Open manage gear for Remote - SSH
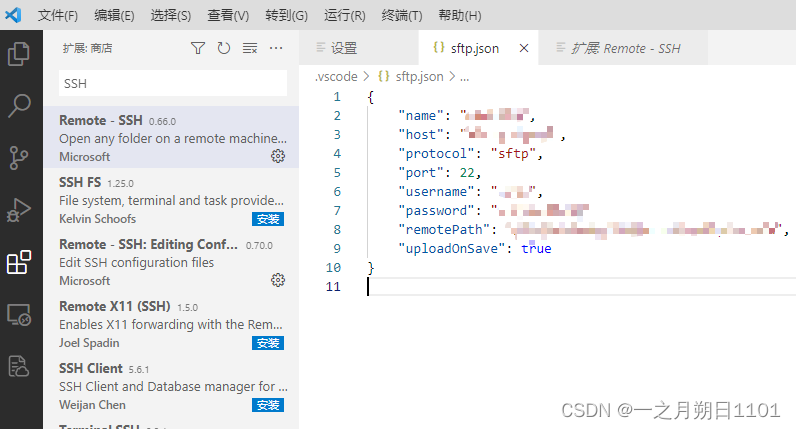Screen dimensions: 796x429 pyautogui.click(x=278, y=156)
